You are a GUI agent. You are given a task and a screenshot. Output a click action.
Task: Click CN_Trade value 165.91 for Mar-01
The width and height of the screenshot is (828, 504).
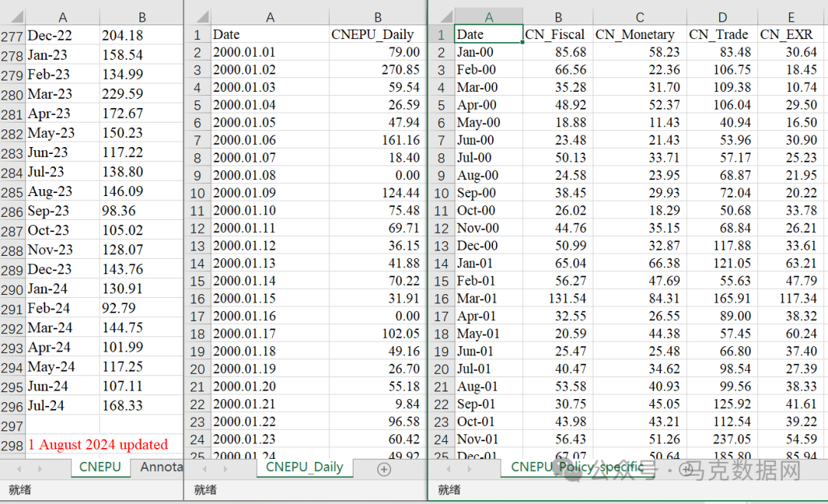[x=722, y=299]
